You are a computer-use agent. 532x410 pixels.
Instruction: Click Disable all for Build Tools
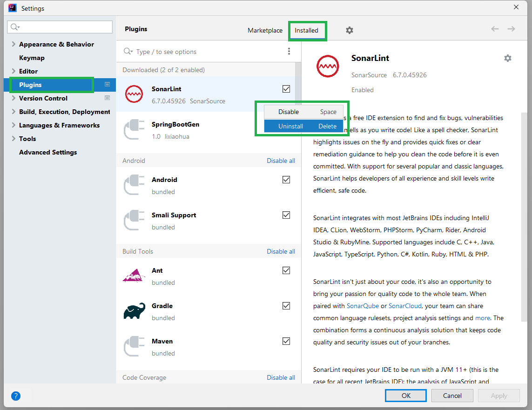coord(281,252)
